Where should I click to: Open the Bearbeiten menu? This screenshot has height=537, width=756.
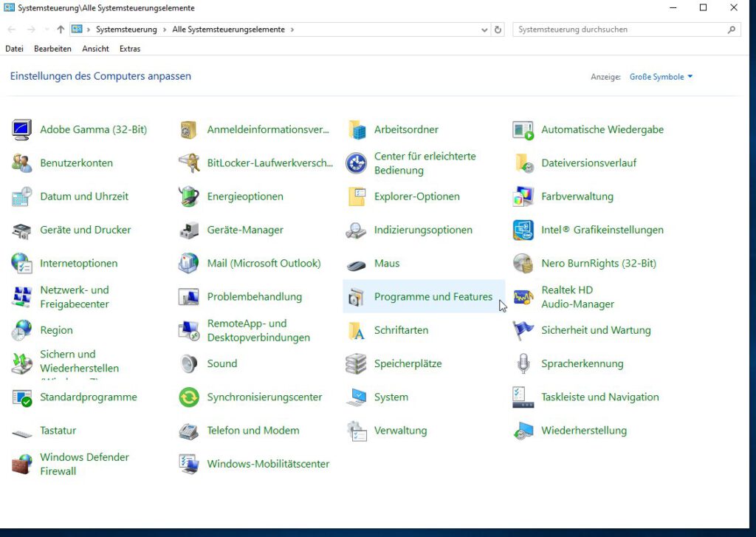[x=52, y=49]
